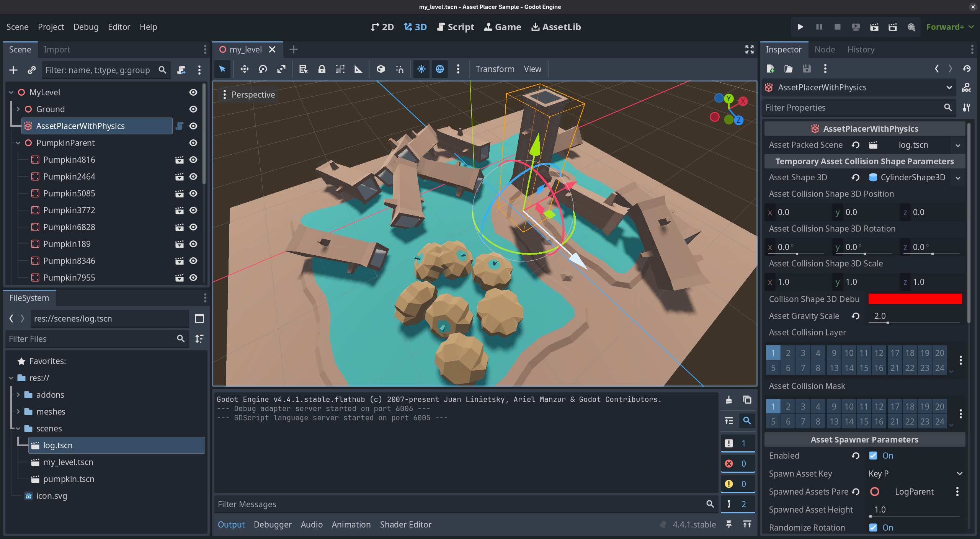The image size is (980, 539).
Task: Collapse the PumpkinParent node
Action: [18, 143]
